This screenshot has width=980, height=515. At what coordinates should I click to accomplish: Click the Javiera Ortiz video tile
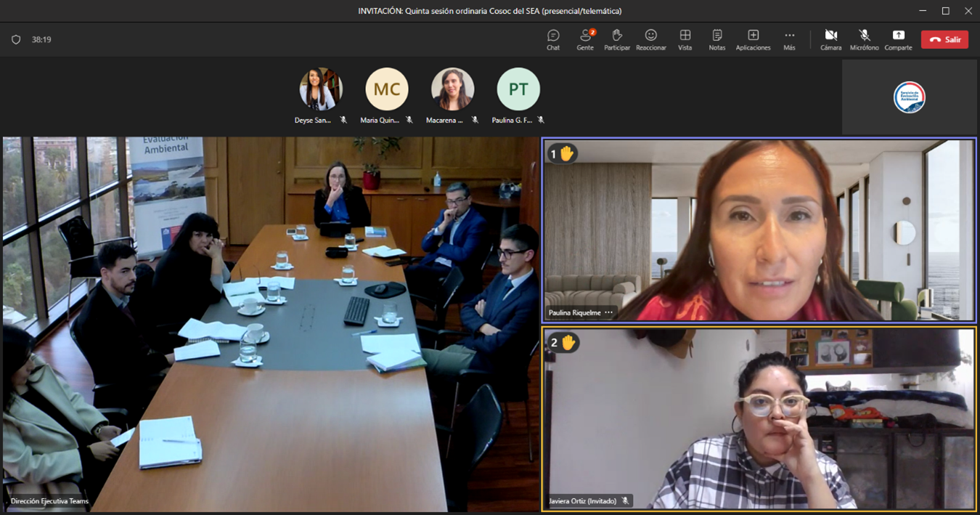click(x=759, y=419)
